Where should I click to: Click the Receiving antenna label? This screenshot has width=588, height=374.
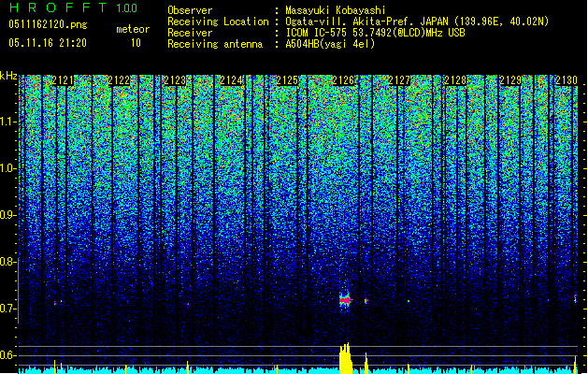click(215, 44)
